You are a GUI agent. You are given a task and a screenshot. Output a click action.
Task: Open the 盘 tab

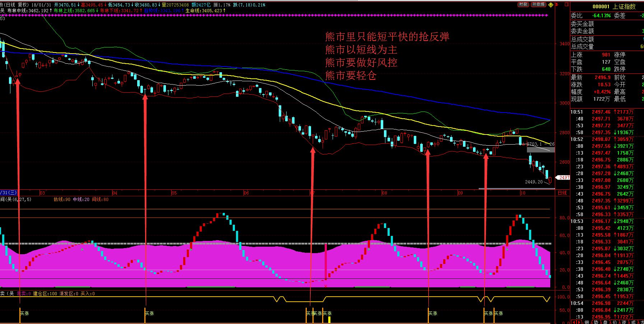(606, 322)
